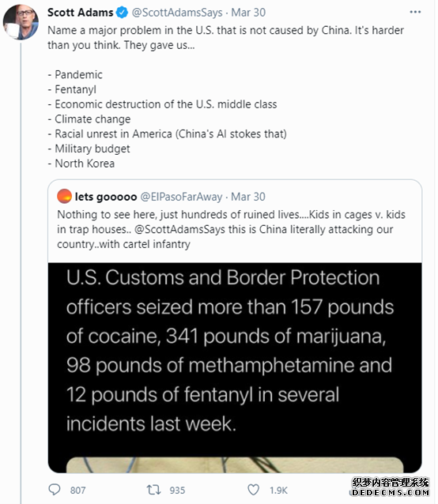This screenshot has height=504, width=438.
Task: Click the reply speech bubble icon
Action: (55, 490)
